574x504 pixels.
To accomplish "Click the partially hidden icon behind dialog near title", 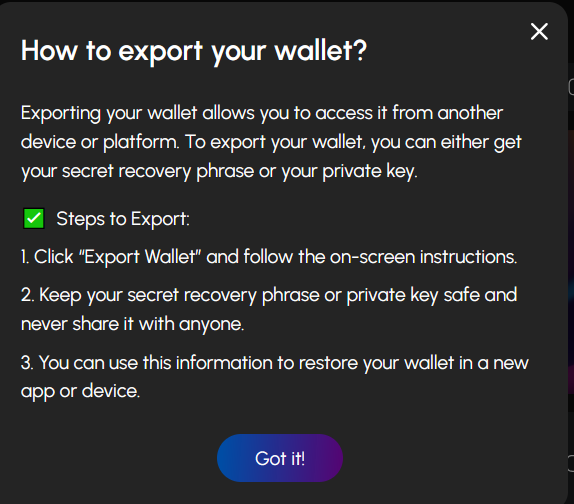I will [x=571, y=87].
